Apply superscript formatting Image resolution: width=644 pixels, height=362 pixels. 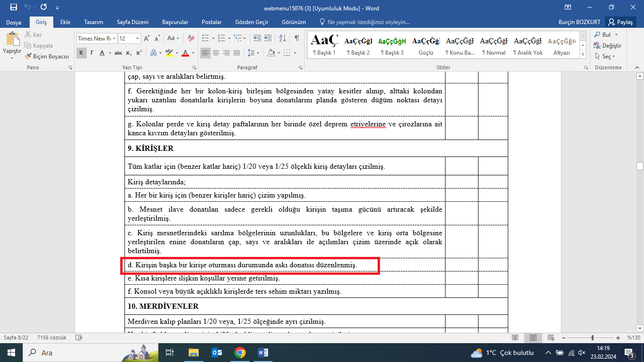click(x=139, y=53)
